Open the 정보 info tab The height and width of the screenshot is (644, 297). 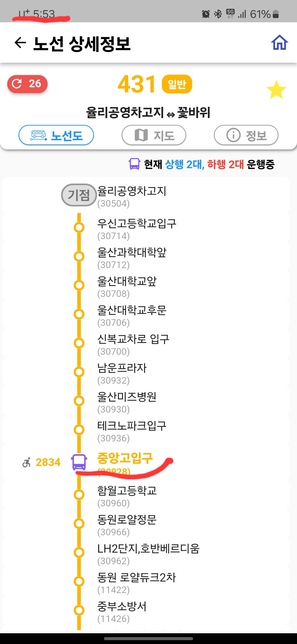click(246, 135)
